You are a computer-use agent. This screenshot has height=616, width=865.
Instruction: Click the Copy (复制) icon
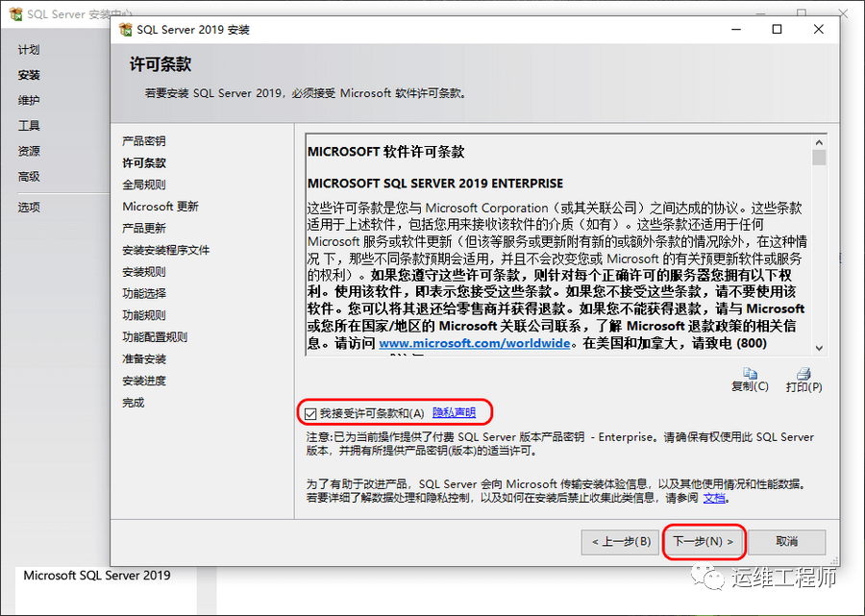(750, 374)
